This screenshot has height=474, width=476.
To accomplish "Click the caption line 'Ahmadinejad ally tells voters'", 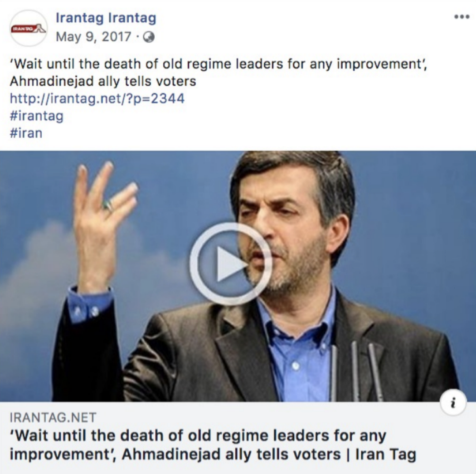I will click(x=103, y=81).
